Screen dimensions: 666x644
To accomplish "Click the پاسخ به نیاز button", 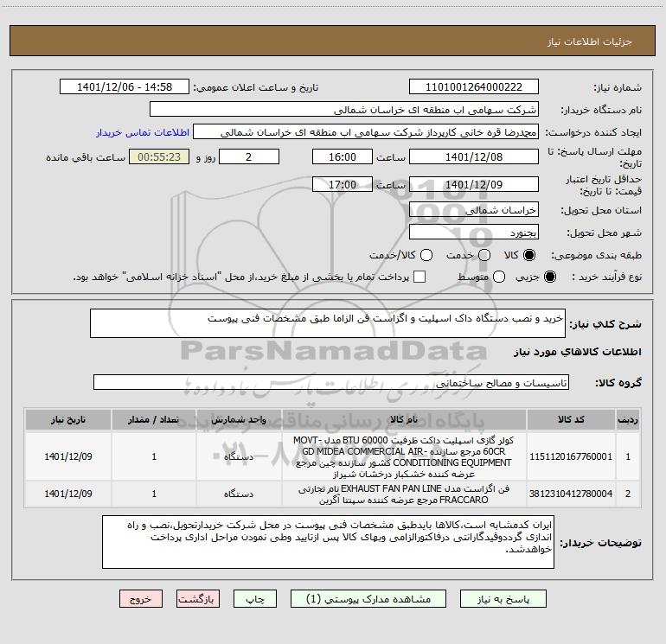I will pyautogui.click(x=503, y=598).
